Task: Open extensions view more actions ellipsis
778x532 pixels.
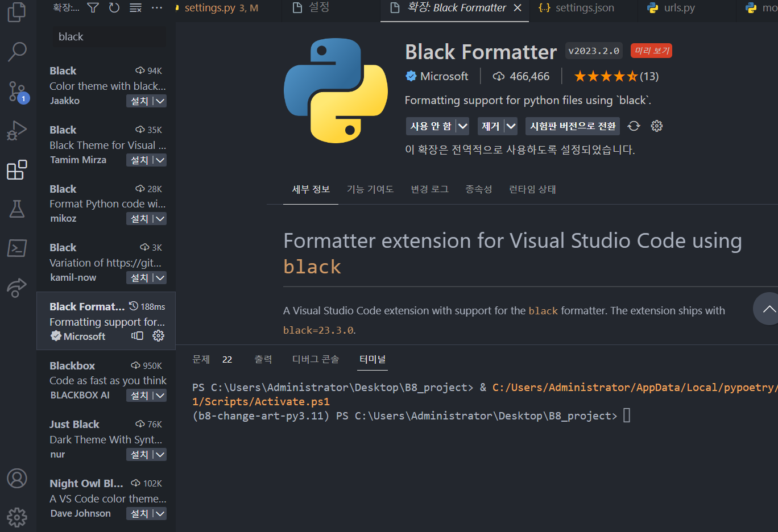Action: (x=157, y=7)
